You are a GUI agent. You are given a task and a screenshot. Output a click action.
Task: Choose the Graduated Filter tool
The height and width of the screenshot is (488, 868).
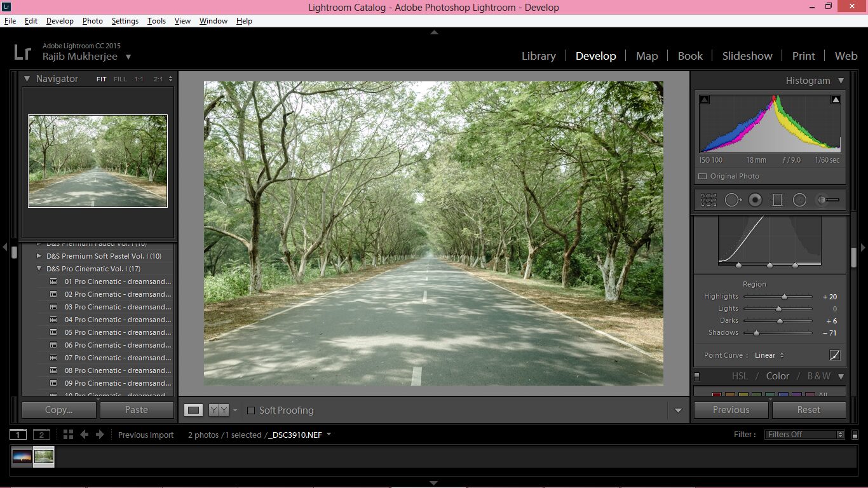pos(777,200)
